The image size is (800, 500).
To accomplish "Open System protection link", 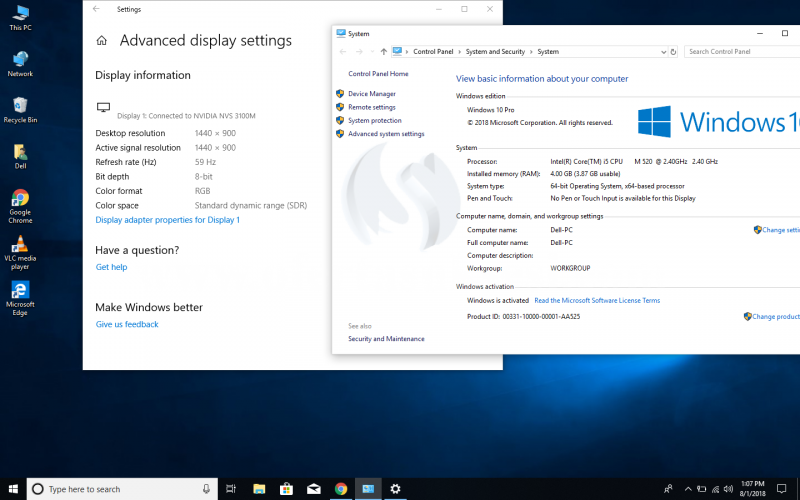I will pyautogui.click(x=375, y=120).
